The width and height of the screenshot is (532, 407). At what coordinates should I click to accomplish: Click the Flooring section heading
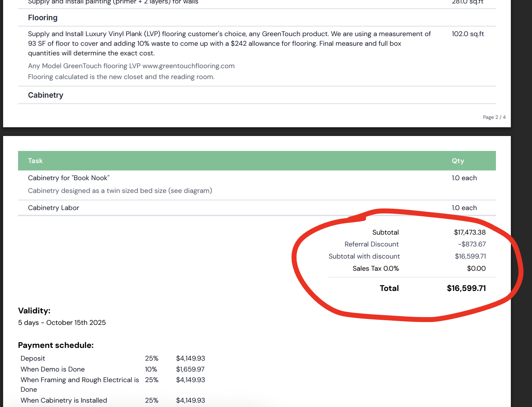point(43,18)
